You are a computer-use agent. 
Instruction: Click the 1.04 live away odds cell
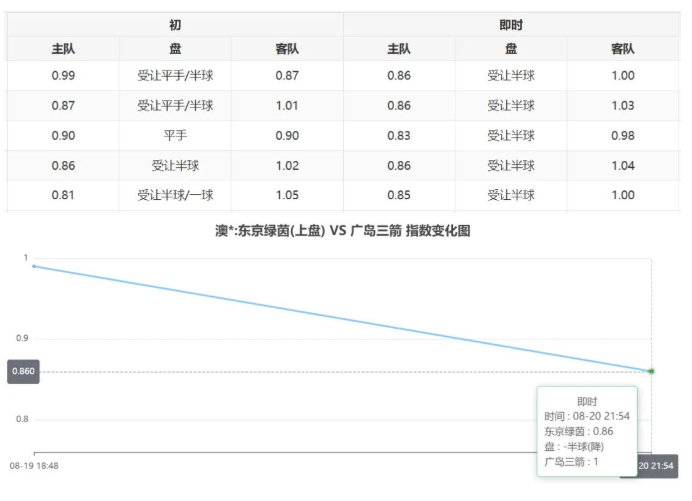coord(623,165)
